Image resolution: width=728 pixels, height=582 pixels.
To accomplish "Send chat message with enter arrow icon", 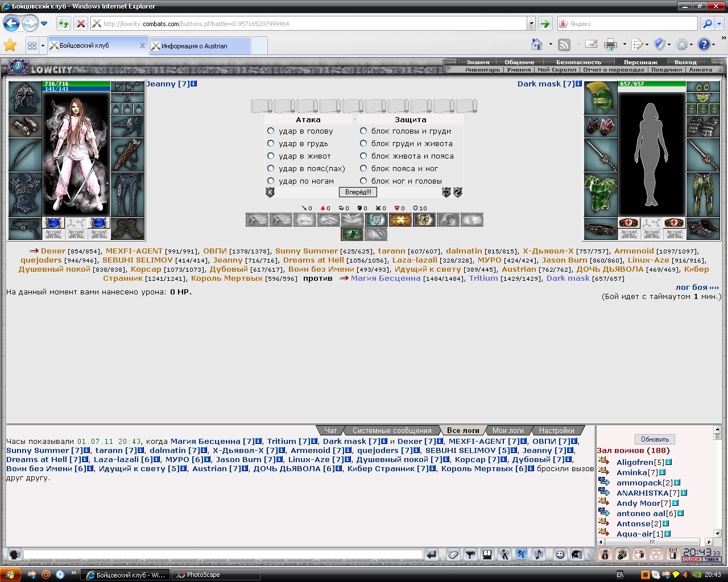I will click(x=432, y=554).
